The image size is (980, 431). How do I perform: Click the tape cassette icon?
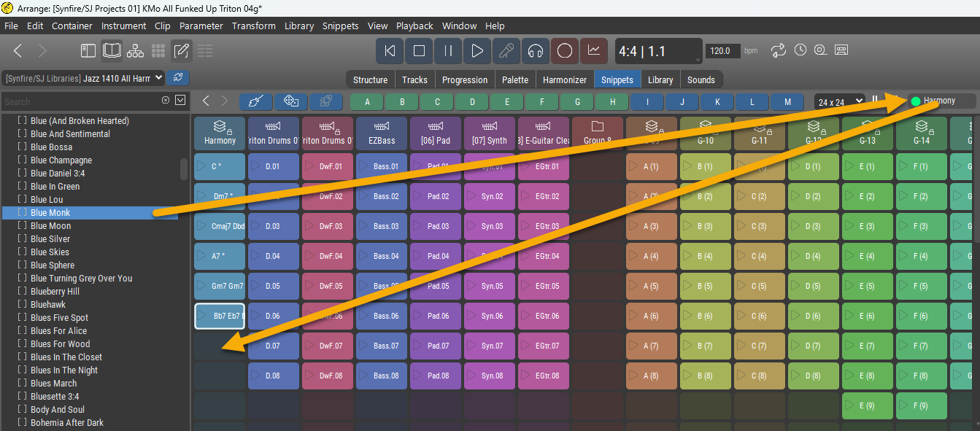tap(841, 50)
